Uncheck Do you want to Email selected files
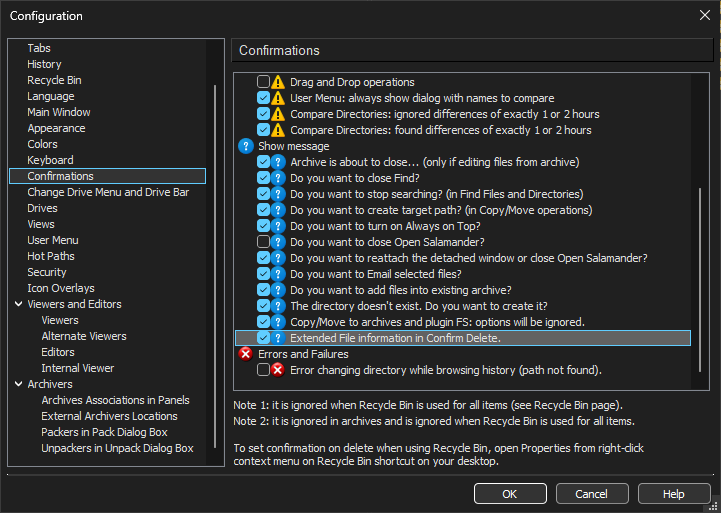 point(263,274)
